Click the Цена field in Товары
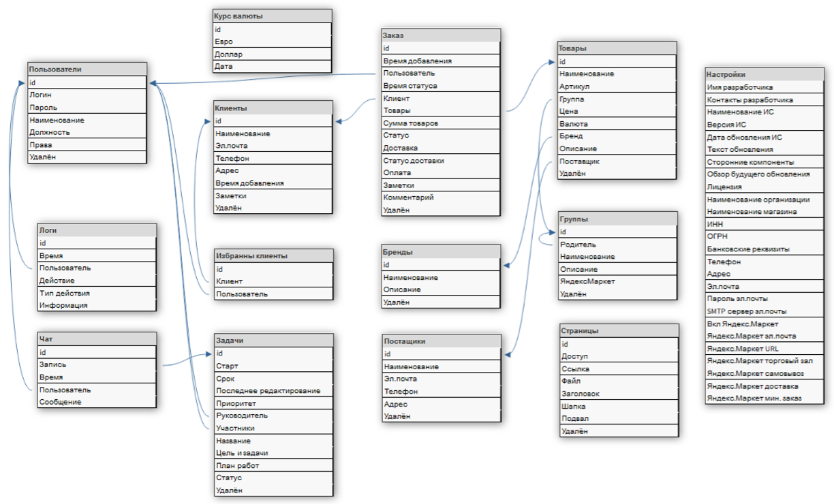 (617, 111)
